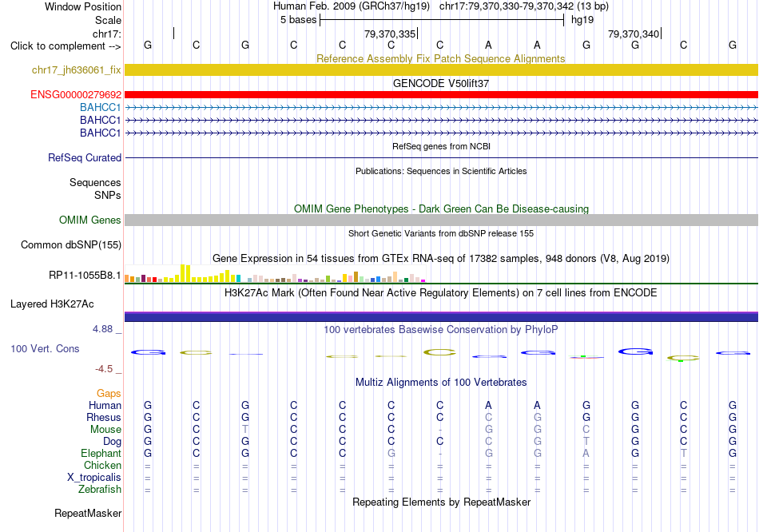Click the hg19 text beside scale bar
Viewport: 759px width, 532px height.
pos(582,20)
